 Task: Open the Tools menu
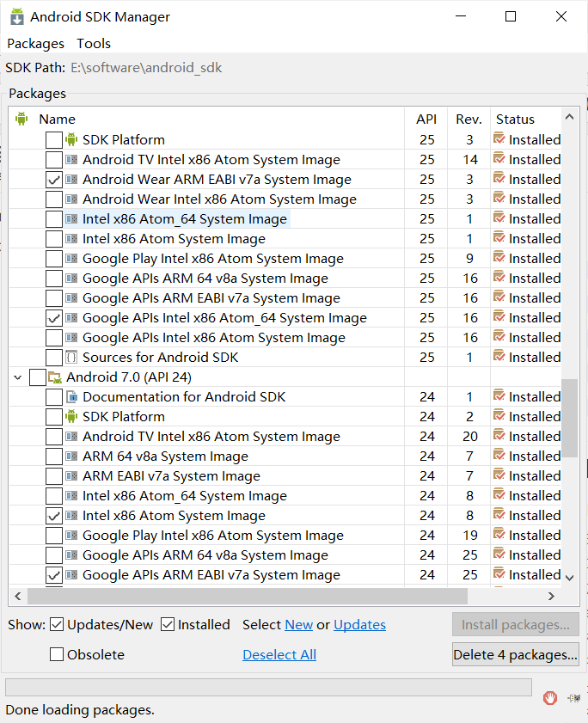point(94,43)
